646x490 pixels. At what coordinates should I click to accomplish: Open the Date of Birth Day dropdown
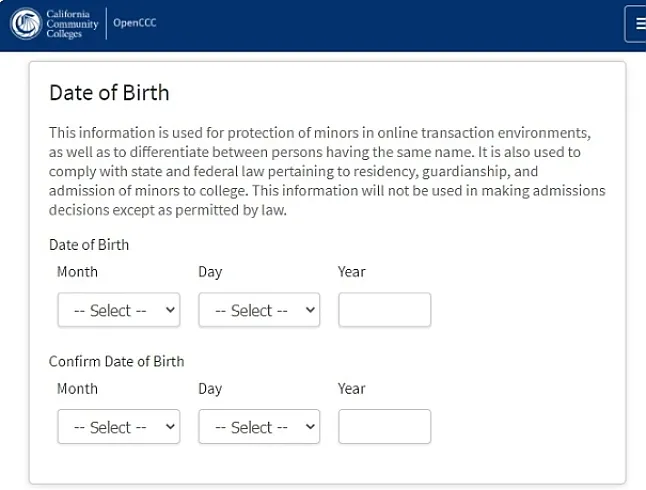point(259,310)
